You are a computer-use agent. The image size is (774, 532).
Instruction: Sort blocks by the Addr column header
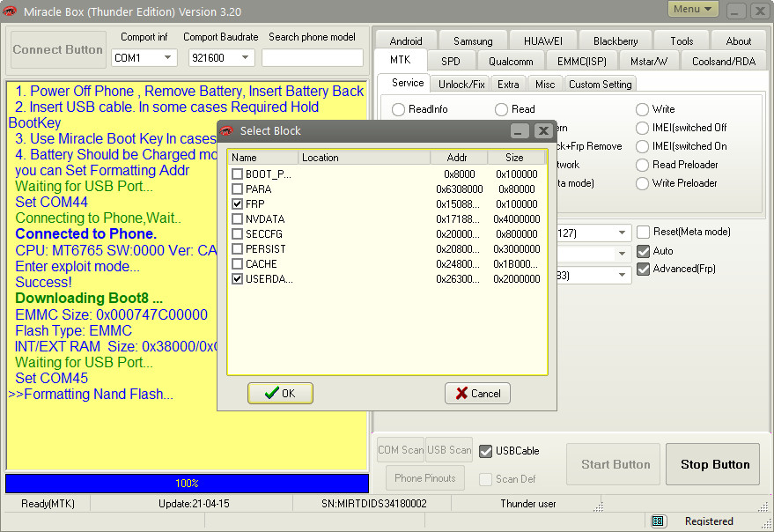pyautogui.click(x=459, y=158)
